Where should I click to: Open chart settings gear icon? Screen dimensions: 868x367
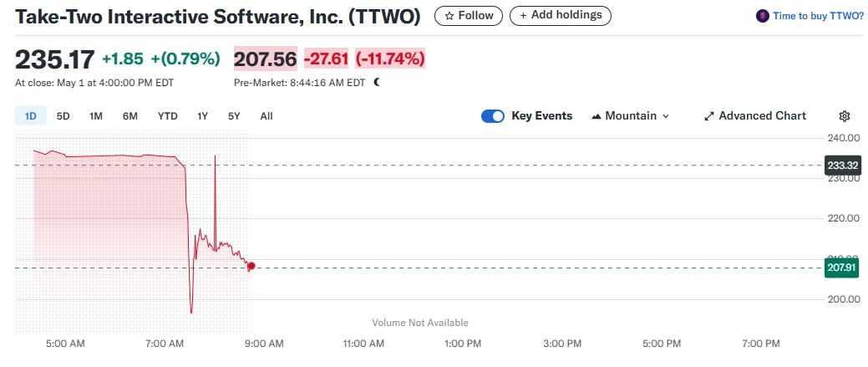click(x=844, y=116)
